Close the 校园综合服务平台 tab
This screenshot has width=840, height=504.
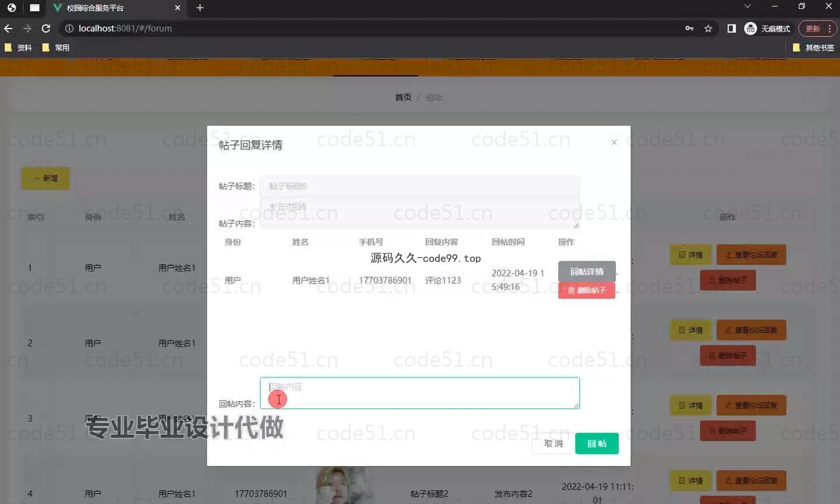point(178,8)
